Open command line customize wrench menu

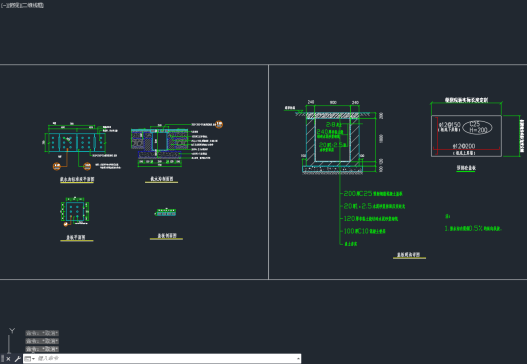[17, 359]
